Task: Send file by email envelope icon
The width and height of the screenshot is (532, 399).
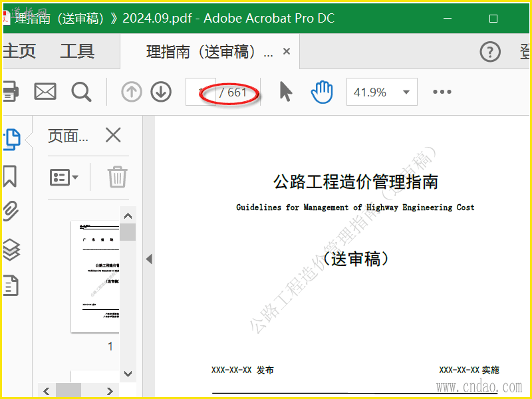Action: [45, 92]
